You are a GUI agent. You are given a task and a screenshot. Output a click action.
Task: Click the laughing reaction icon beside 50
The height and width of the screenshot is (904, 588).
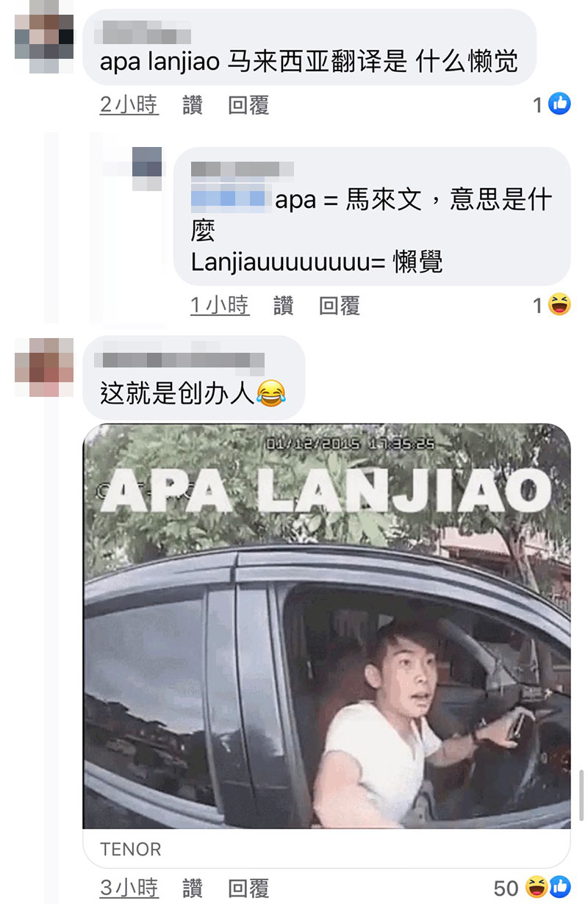coord(536,888)
